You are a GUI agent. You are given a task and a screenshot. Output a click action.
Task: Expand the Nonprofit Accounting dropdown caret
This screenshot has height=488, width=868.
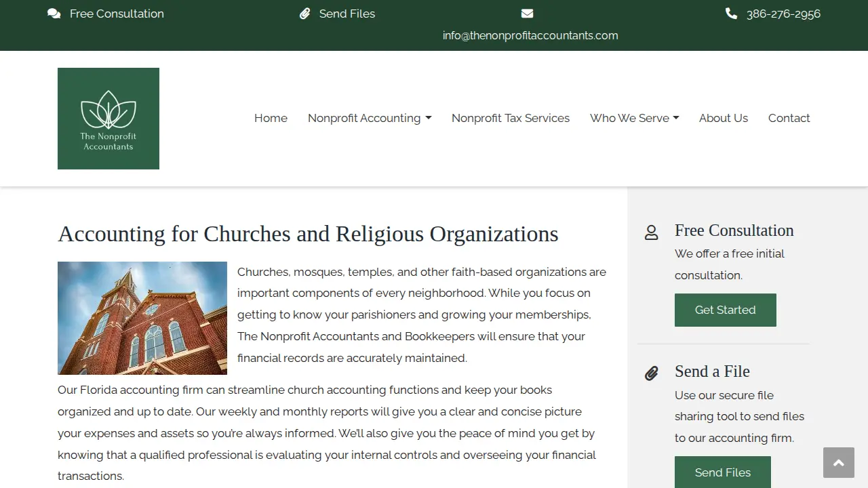(428, 119)
